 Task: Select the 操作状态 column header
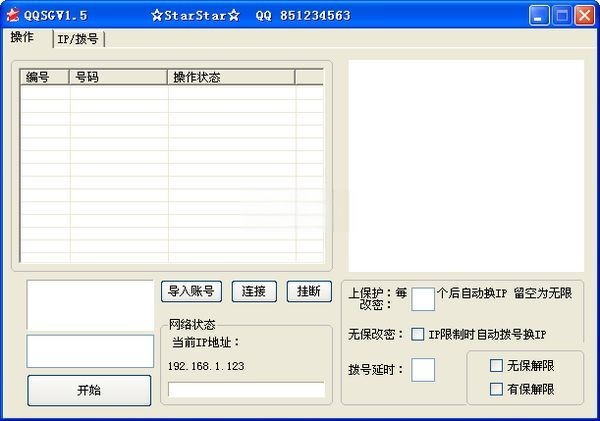pyautogui.click(x=230, y=77)
